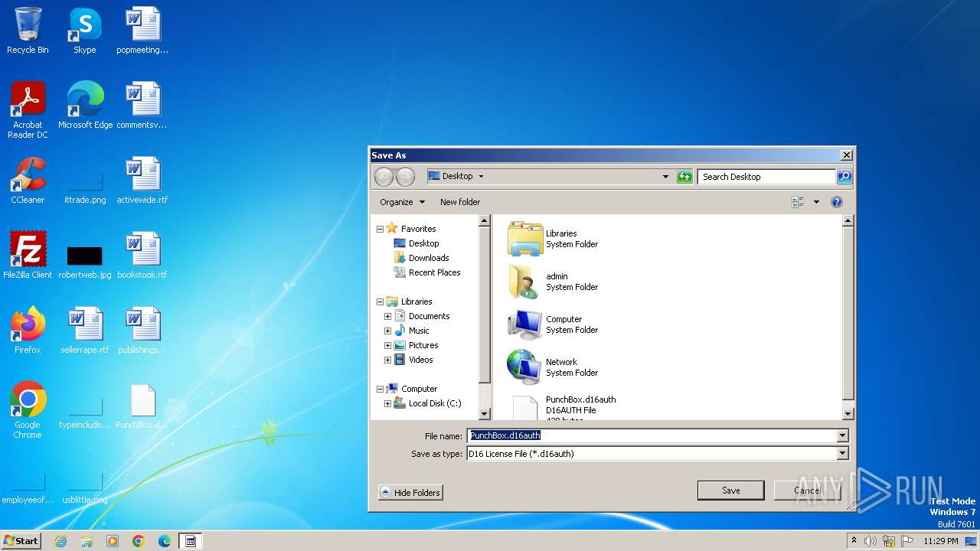Viewport: 980px width, 551px height.
Task: Click the Back navigation arrow in Save As
Action: 384,177
